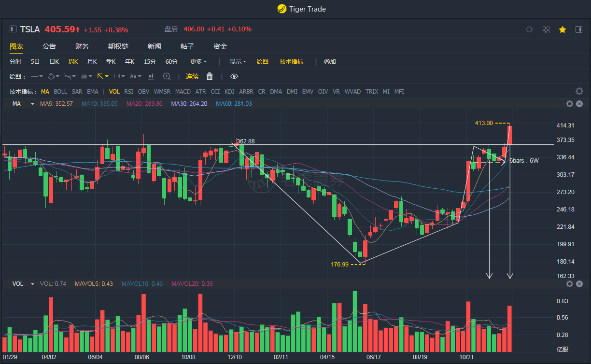The width and height of the screenshot is (591, 364).
Task: Open the parallel lines tool dropdown
Action: (x=87, y=76)
